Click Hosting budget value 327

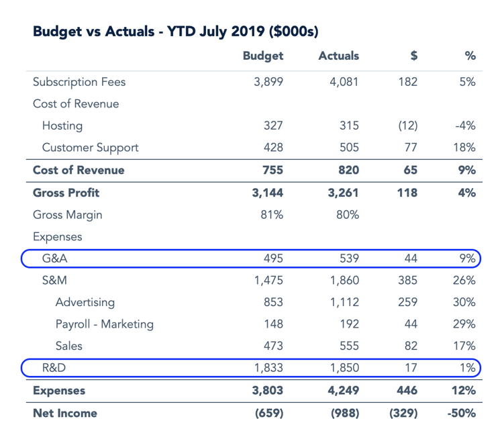pyautogui.click(x=273, y=126)
